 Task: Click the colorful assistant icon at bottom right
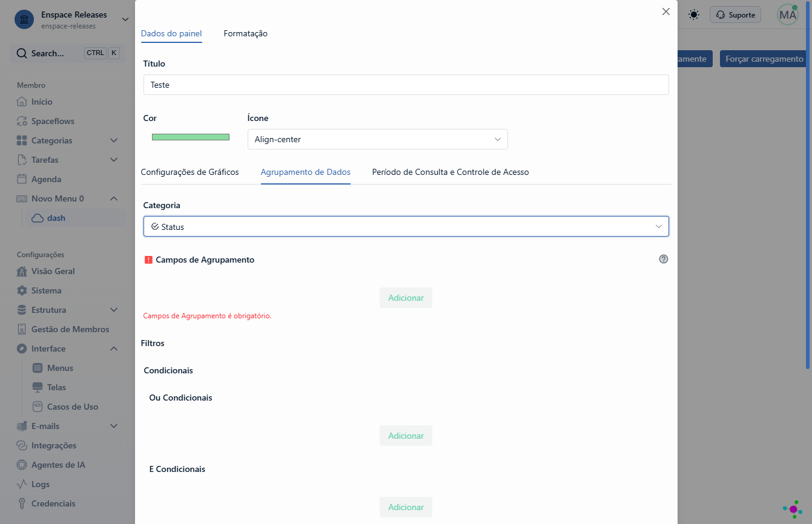(793, 509)
